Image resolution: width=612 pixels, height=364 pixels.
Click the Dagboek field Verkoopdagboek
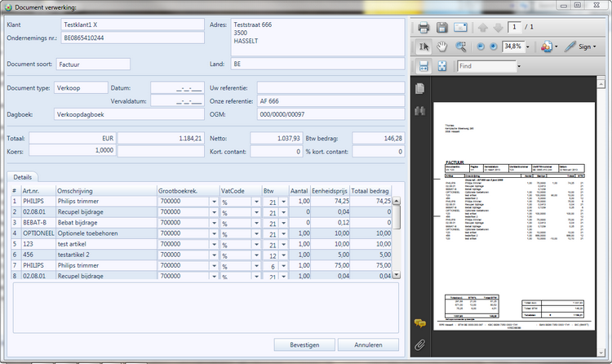point(129,114)
